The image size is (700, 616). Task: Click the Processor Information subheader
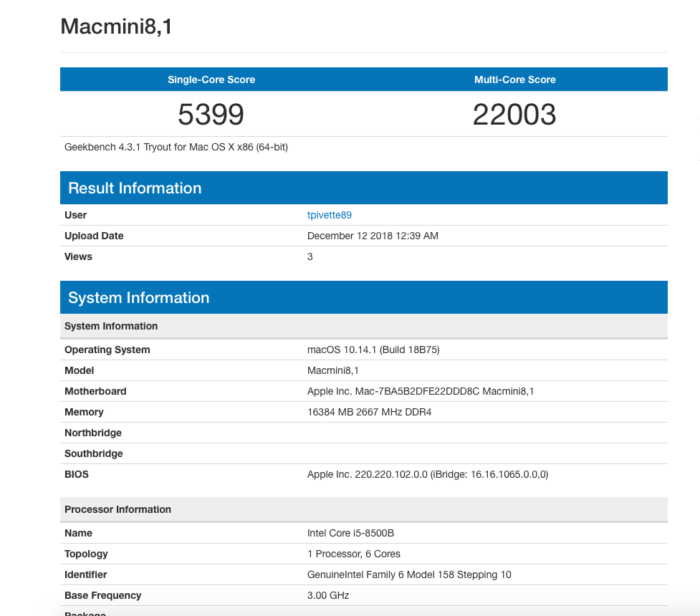[x=364, y=509]
